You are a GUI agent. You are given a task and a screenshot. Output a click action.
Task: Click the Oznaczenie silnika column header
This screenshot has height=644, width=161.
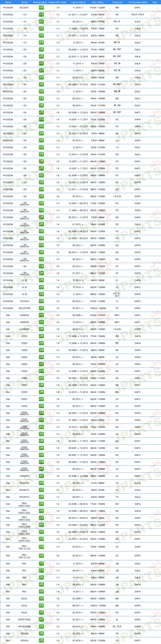tap(138, 2)
